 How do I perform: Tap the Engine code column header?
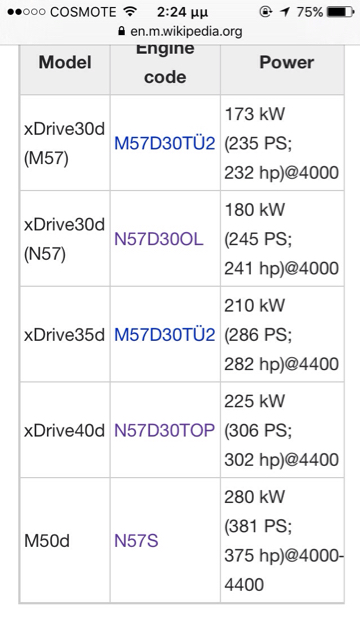tap(165, 62)
